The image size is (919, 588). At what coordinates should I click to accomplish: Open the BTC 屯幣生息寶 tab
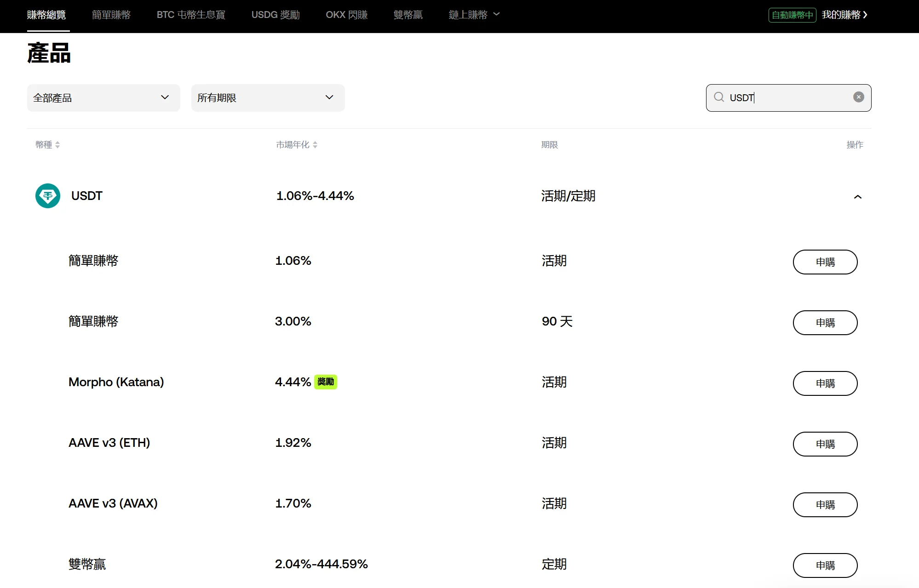click(191, 15)
